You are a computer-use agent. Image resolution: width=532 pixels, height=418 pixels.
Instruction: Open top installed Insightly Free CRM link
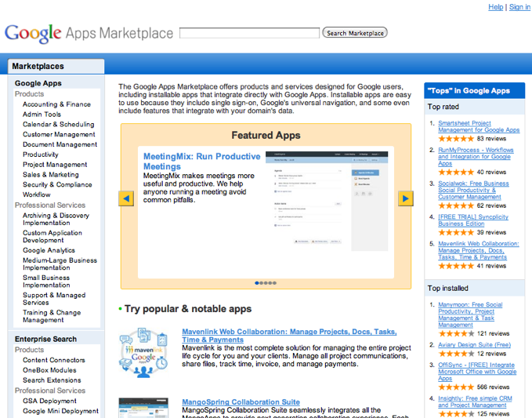pyautogui.click(x=475, y=402)
